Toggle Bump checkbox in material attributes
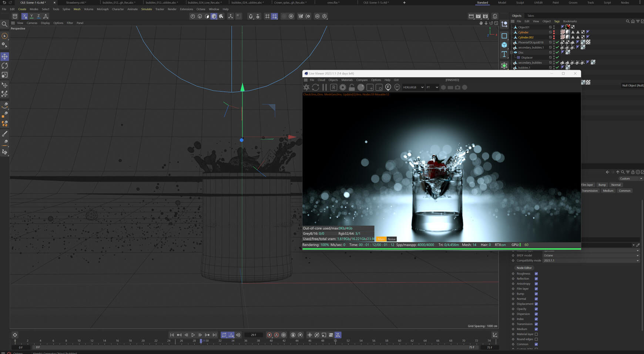644x354 pixels. (x=536, y=294)
